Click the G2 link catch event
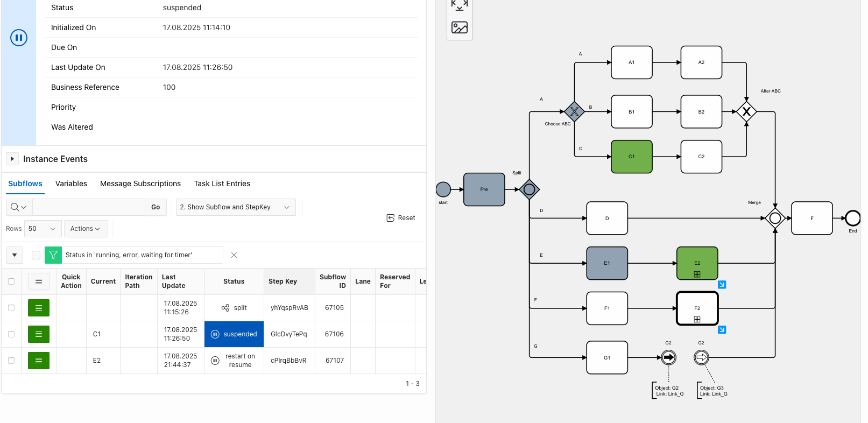Image resolution: width=868 pixels, height=423 pixels. (702, 357)
